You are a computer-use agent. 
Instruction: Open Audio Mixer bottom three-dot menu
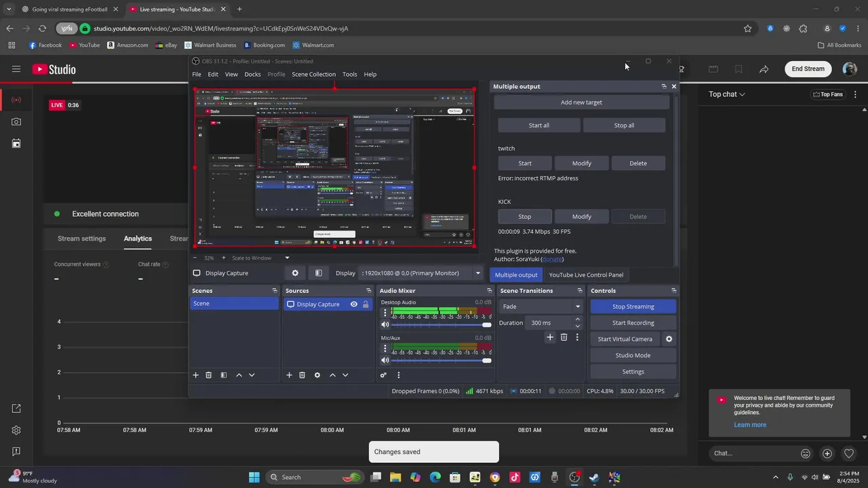point(398,375)
